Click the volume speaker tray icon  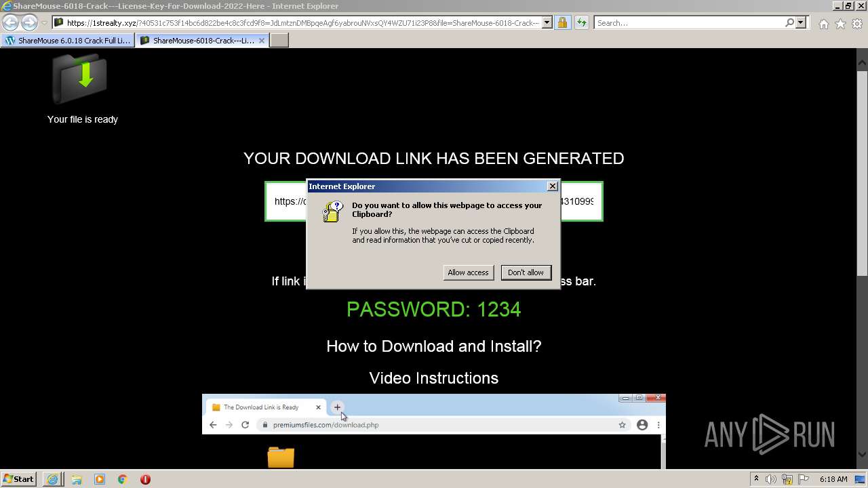click(772, 479)
